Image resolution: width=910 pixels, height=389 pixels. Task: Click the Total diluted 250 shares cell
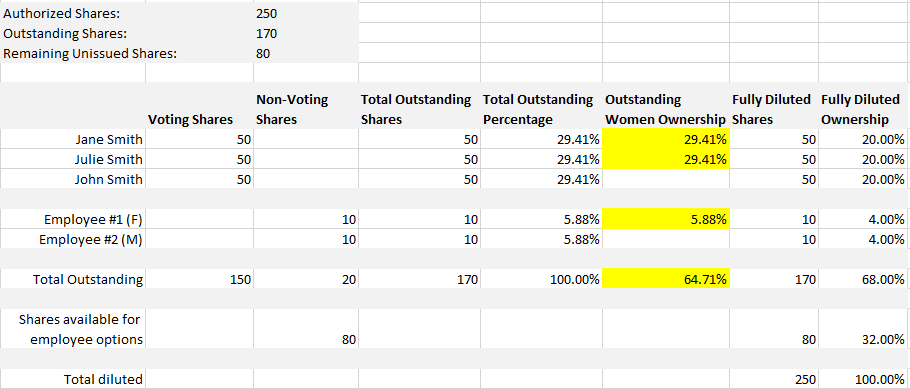(774, 379)
